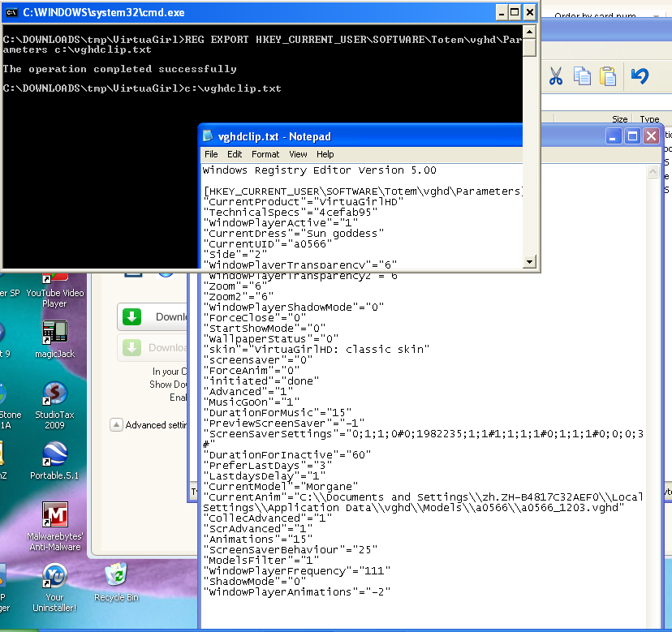Viewport: 672px width, 632px height.
Task: Open the Portable.5.1 Google Earth icon
Action: (x=54, y=461)
